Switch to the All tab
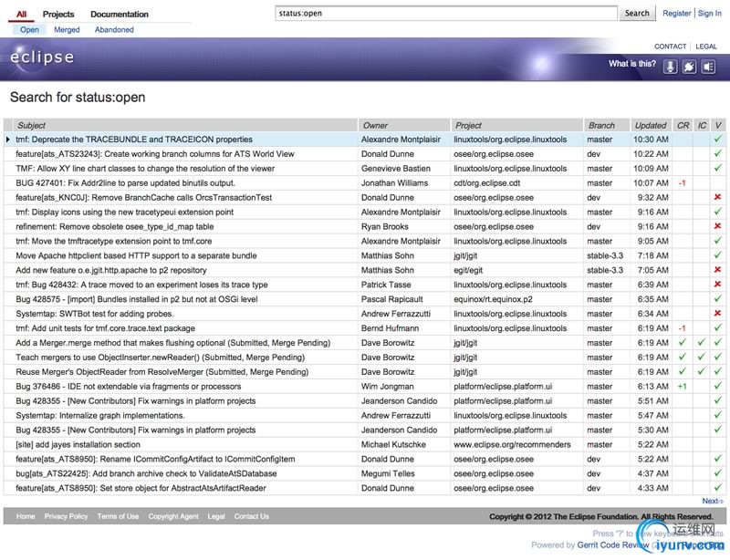The width and height of the screenshot is (730, 560). (21, 14)
